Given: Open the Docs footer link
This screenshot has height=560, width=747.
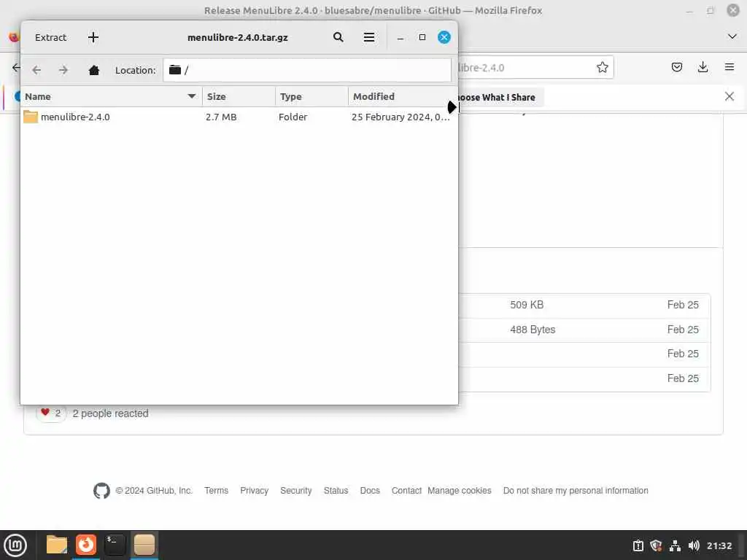Looking at the screenshot, I should point(370,491).
